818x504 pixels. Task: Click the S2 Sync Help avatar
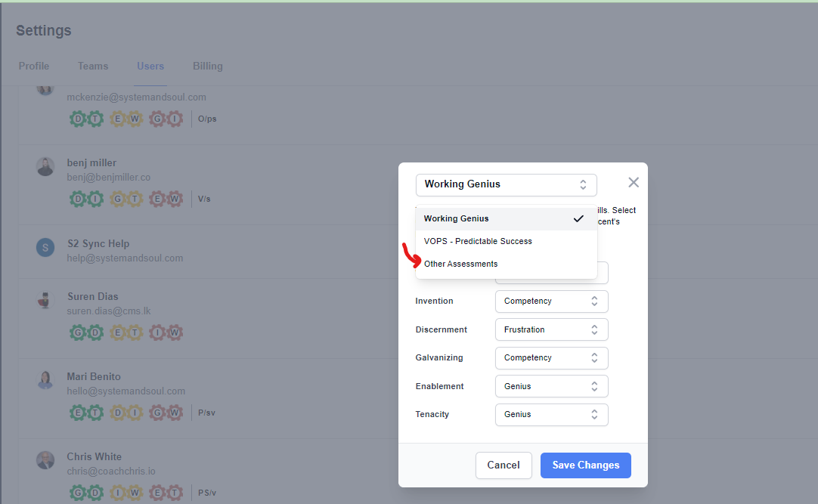pyautogui.click(x=45, y=248)
